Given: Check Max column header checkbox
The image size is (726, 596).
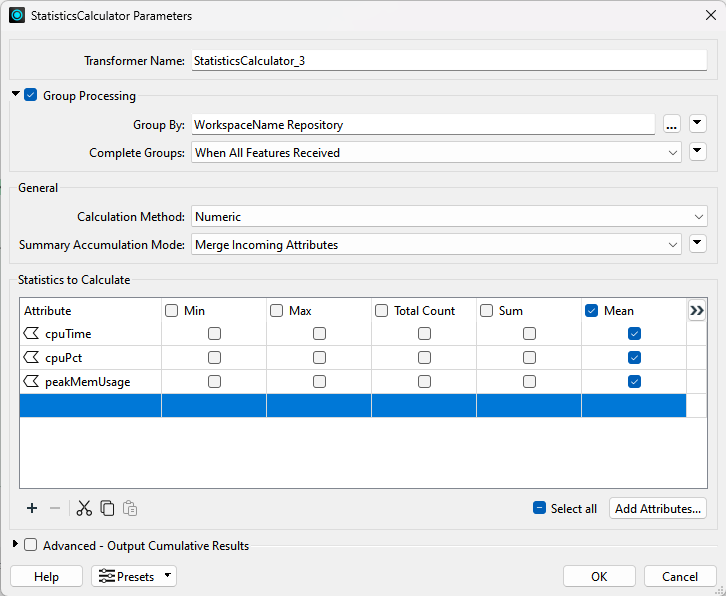Looking at the screenshot, I should pyautogui.click(x=276, y=310).
